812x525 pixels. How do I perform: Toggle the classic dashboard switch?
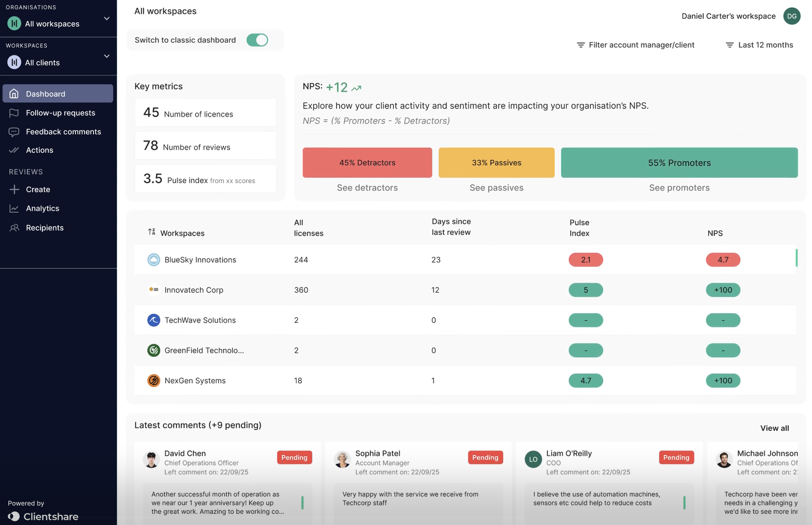point(257,40)
